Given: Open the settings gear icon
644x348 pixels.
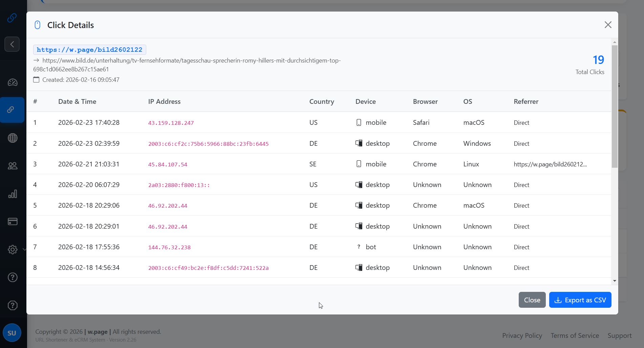Looking at the screenshot, I should pos(13,250).
